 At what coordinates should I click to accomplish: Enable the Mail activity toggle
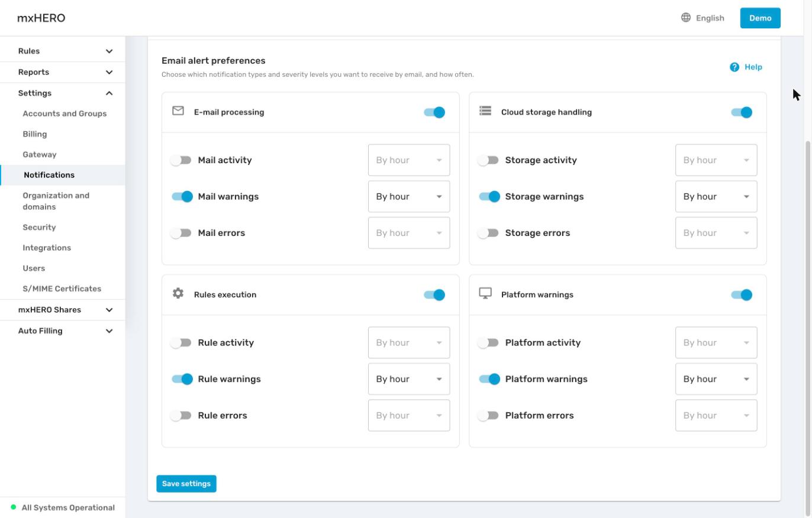[181, 160]
